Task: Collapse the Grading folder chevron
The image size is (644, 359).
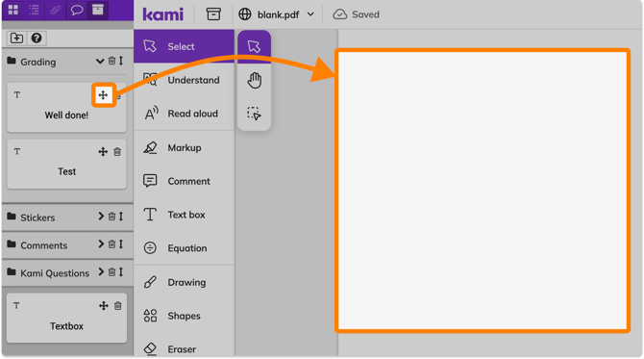Action: pos(100,62)
